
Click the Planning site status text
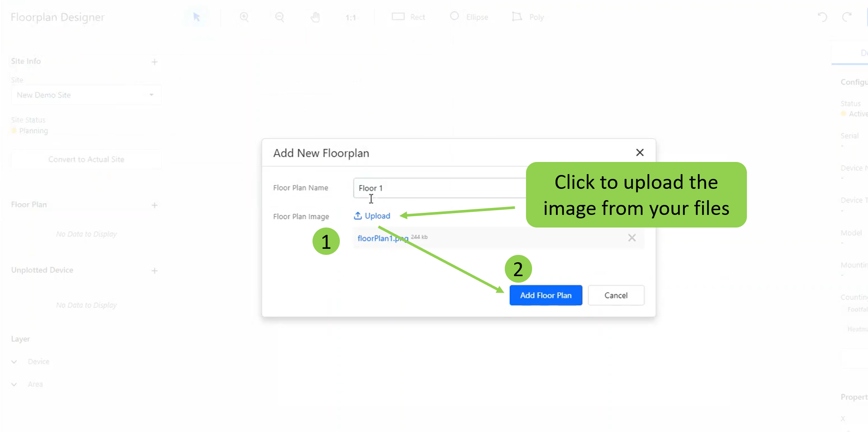[33, 131]
